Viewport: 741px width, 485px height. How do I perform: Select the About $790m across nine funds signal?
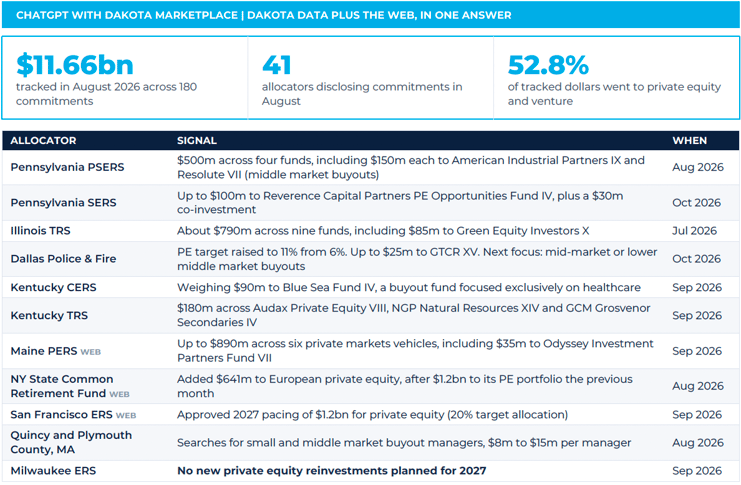pyautogui.click(x=383, y=231)
